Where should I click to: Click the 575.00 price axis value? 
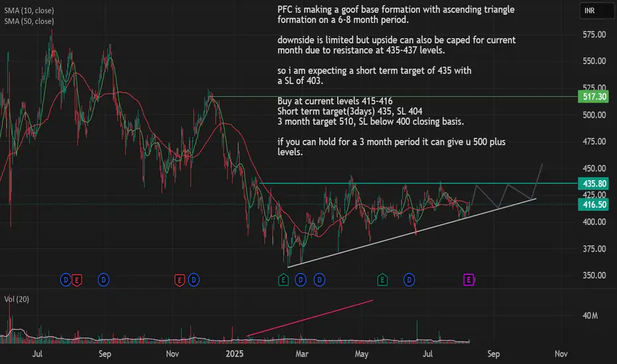594,34
